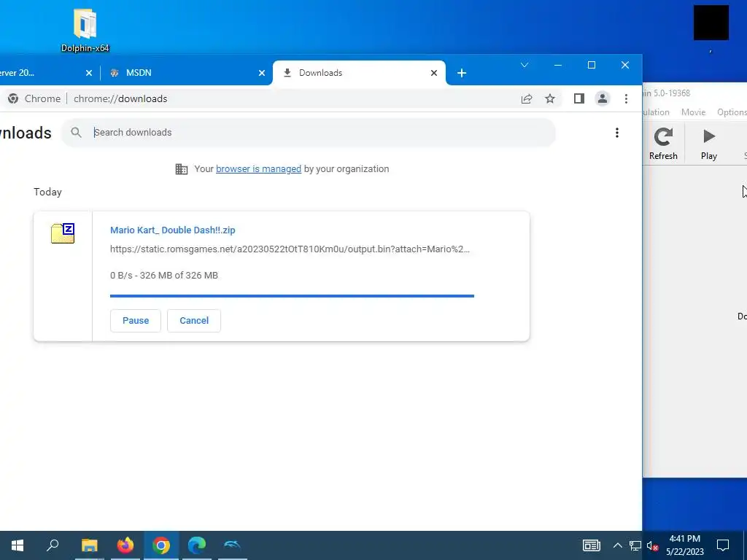Click Refresh in the Dolphin toolbar
Screen dimensions: 747x560
(x=663, y=144)
